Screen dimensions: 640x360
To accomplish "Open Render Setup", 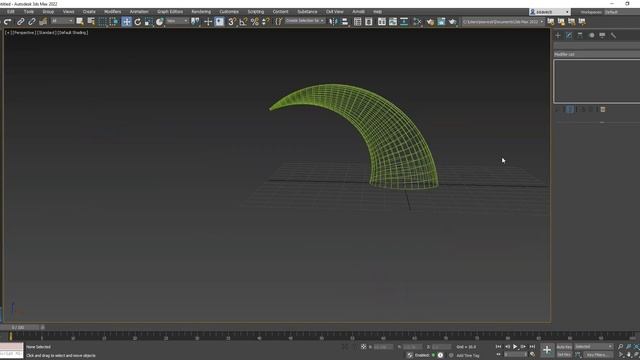I will click(430, 22).
